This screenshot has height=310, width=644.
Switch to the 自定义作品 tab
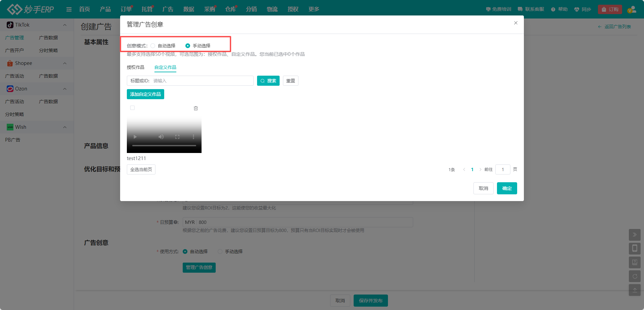point(165,67)
